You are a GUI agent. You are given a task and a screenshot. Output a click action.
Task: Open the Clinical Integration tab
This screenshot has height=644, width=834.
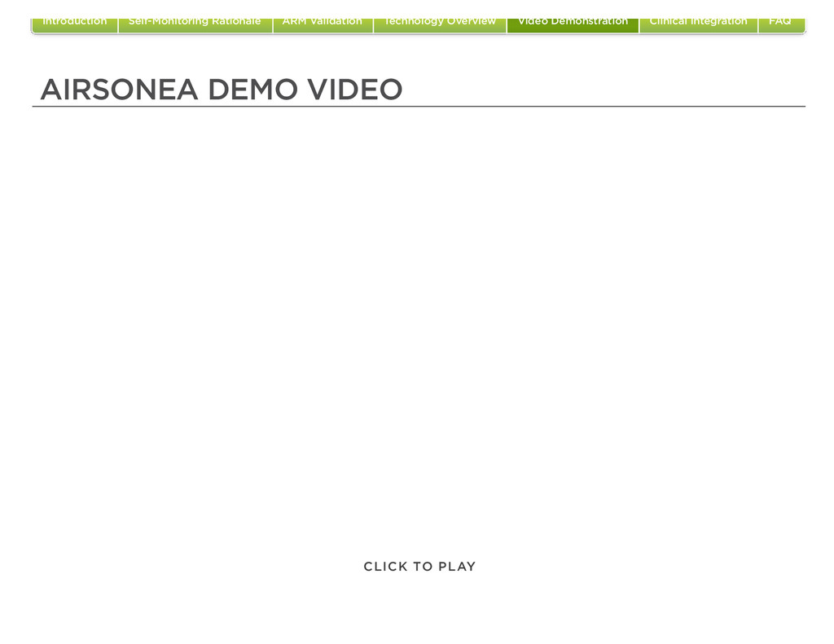(698, 25)
